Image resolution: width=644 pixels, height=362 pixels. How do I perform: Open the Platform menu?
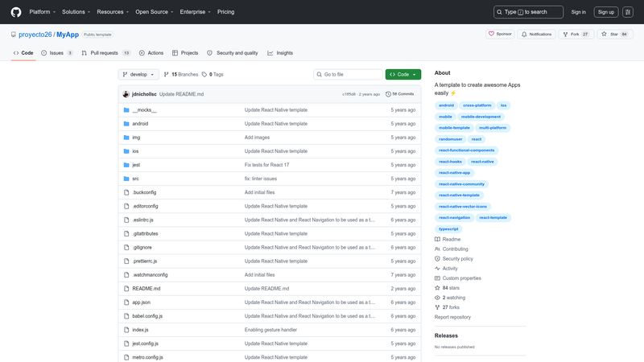coord(43,12)
